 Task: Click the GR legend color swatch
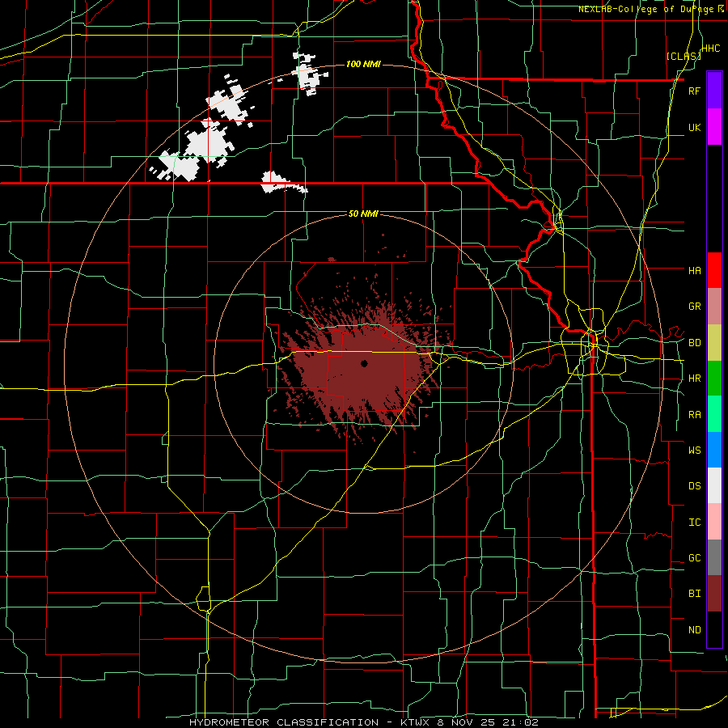(x=714, y=307)
